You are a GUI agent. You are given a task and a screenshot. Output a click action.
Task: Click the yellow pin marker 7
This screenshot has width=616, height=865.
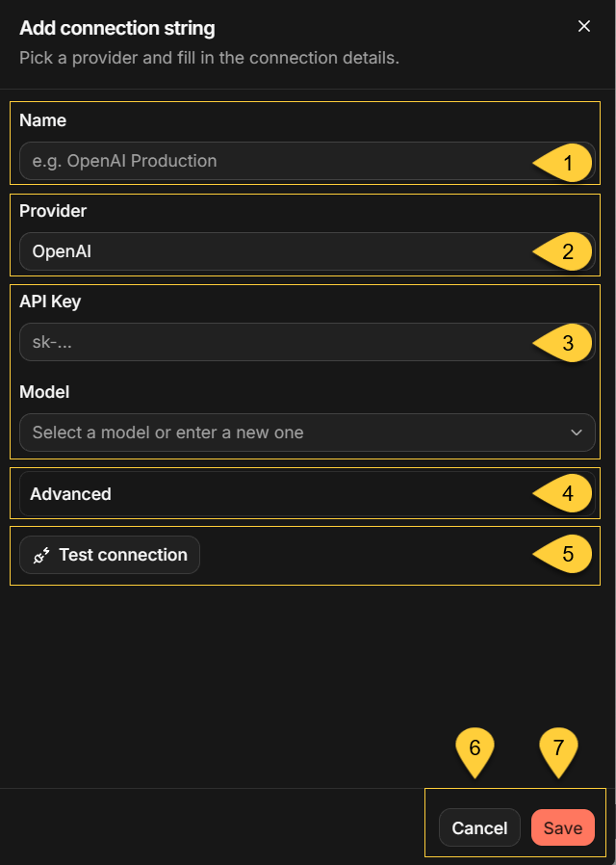point(558,752)
